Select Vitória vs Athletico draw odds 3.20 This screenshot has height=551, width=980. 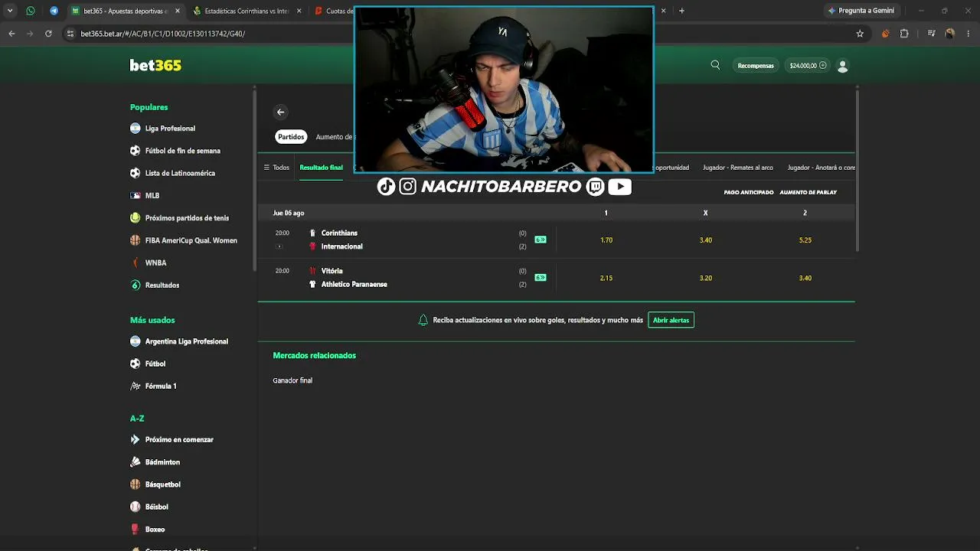[x=706, y=278]
